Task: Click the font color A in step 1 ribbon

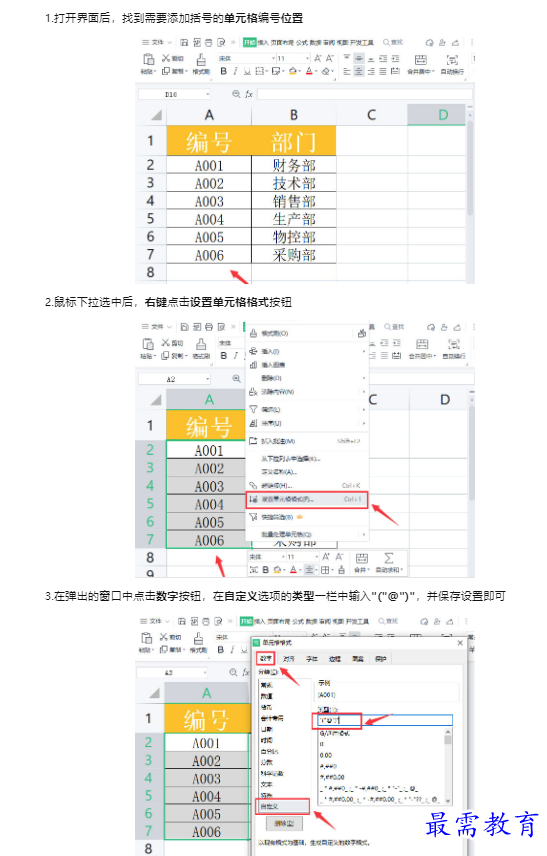Action: click(309, 71)
